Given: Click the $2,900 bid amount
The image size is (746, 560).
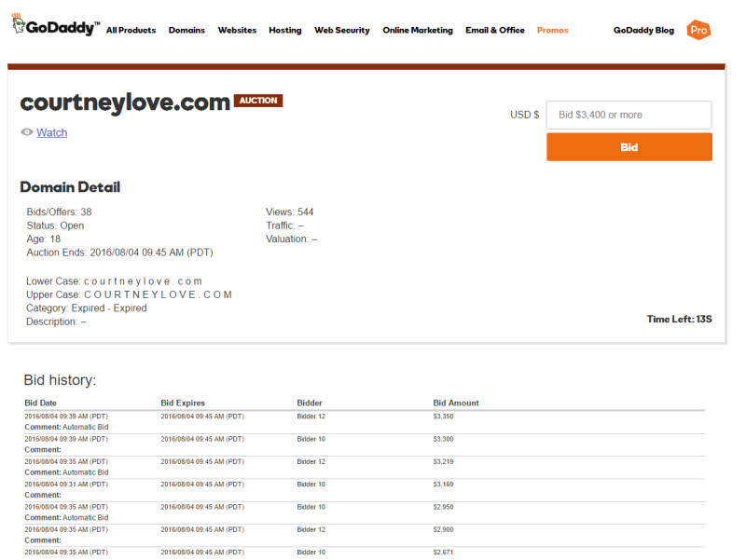Looking at the screenshot, I should (444, 529).
